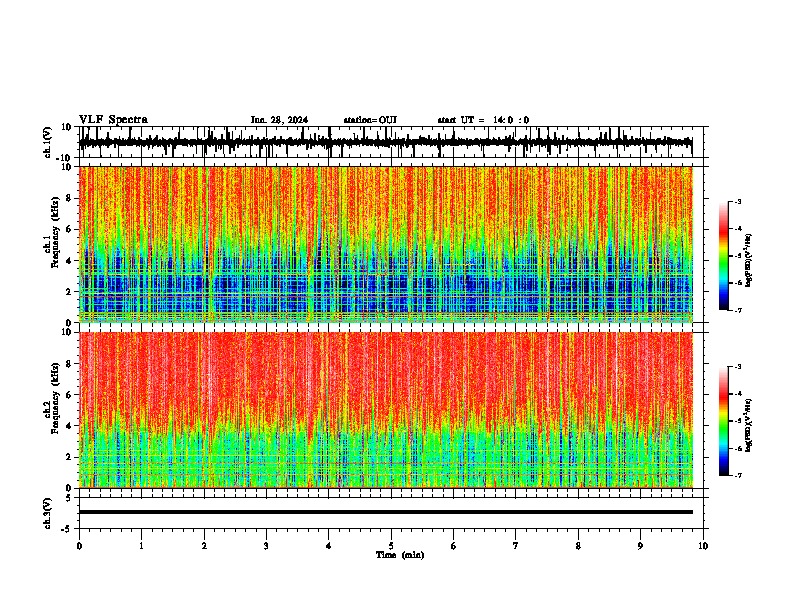Click the '6' kHz tick on ch.1 spectrogram
This screenshot has height=612, width=792.
click(x=69, y=229)
